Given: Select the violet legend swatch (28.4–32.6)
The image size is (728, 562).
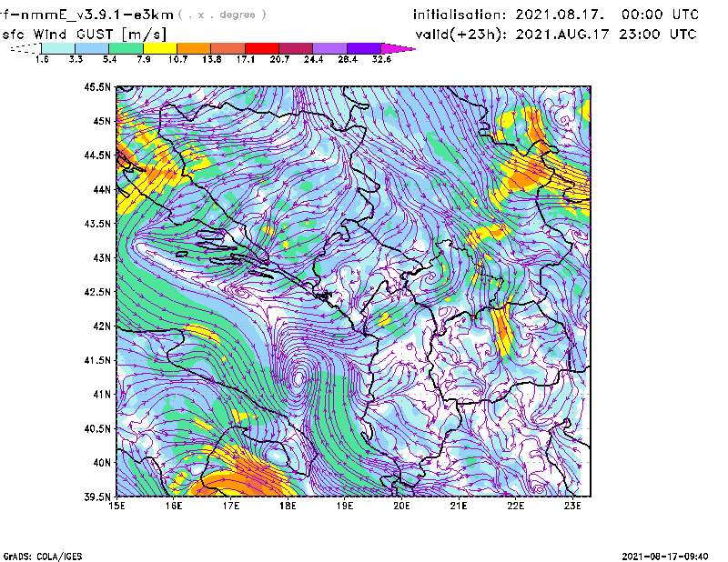Looking at the screenshot, I should coord(364,48).
